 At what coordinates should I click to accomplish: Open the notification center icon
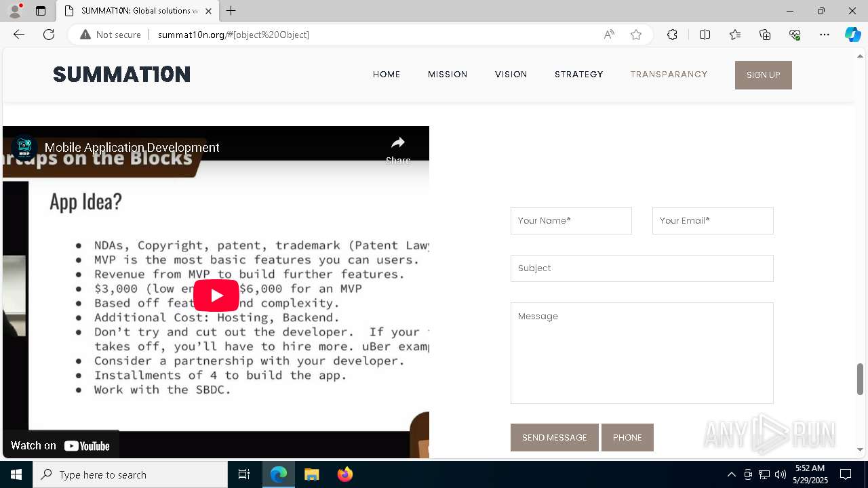(846, 474)
